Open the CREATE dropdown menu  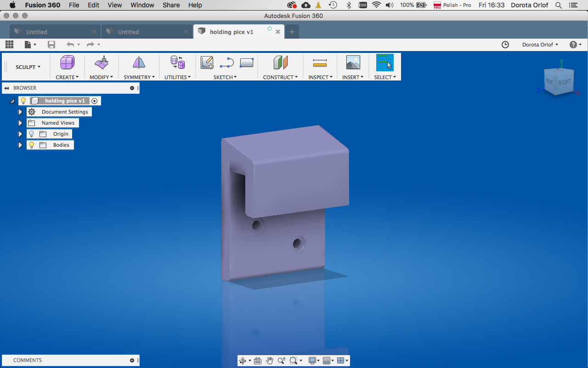coord(67,77)
